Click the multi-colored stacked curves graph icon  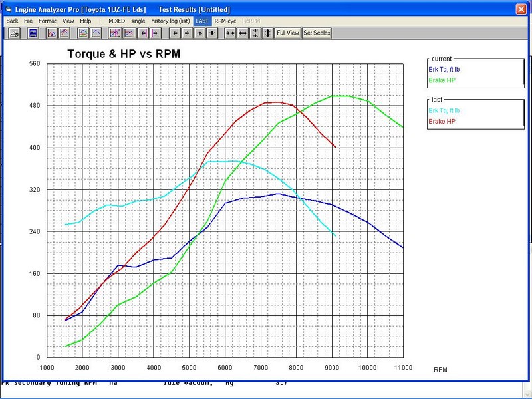click(x=84, y=33)
